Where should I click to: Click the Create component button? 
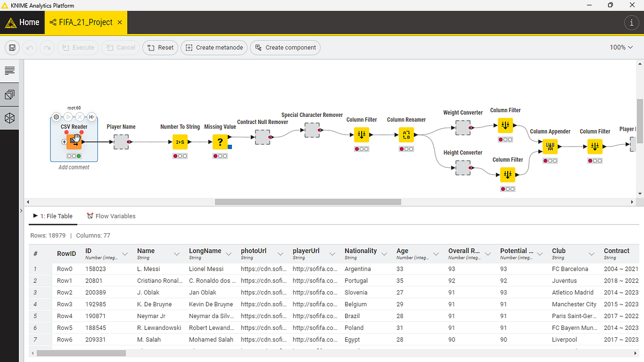point(285,47)
